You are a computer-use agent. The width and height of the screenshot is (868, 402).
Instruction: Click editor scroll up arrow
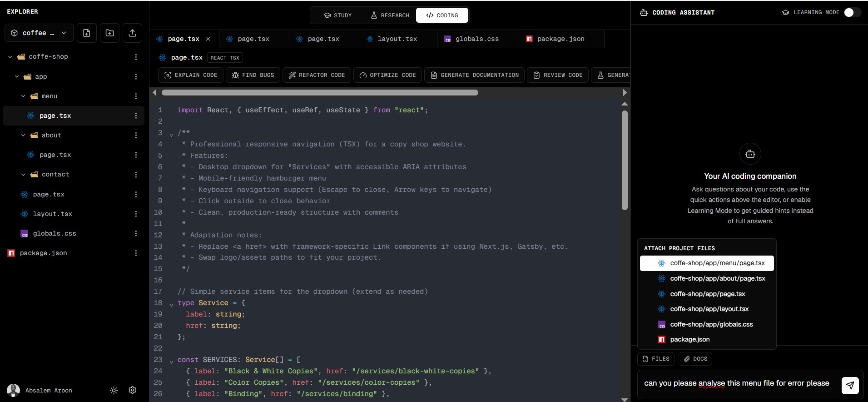tap(625, 104)
